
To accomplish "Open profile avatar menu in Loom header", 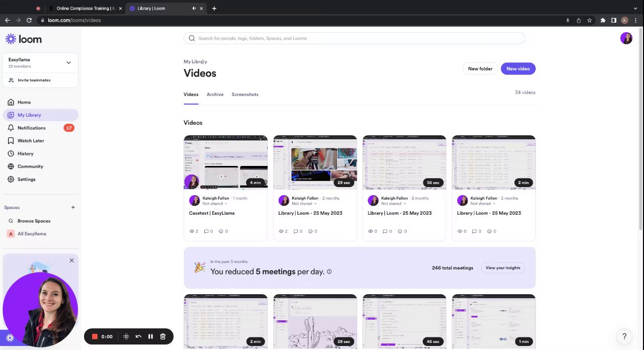I will point(626,38).
